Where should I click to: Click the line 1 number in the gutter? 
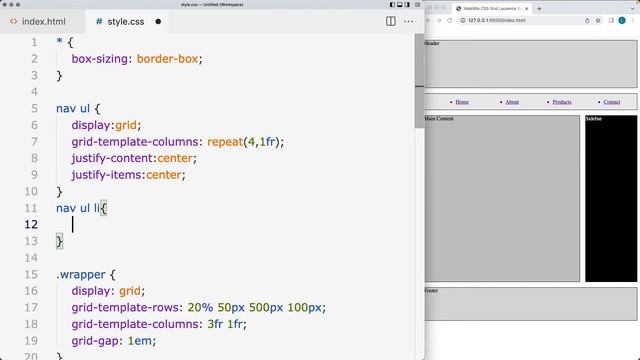[x=34, y=42]
